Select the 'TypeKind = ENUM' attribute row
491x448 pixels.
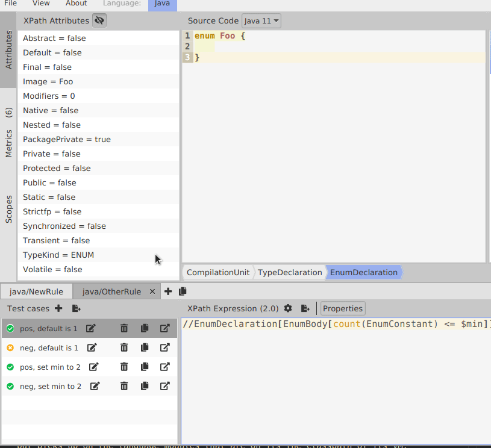click(x=98, y=255)
